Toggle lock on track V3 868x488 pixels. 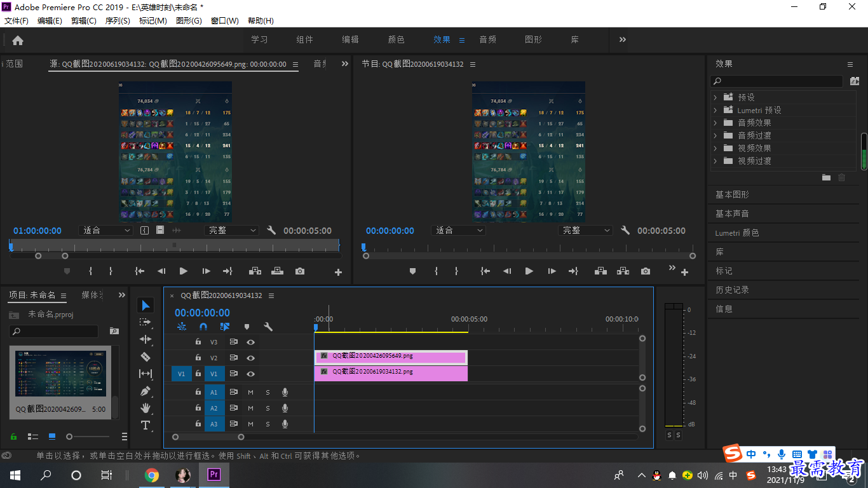click(x=198, y=342)
